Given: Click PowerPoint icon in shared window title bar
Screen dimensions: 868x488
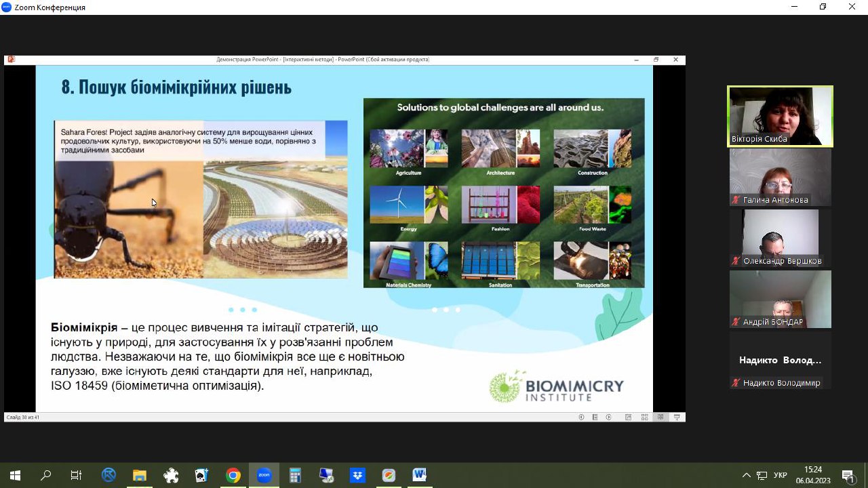Looking at the screenshot, I should tap(10, 60).
